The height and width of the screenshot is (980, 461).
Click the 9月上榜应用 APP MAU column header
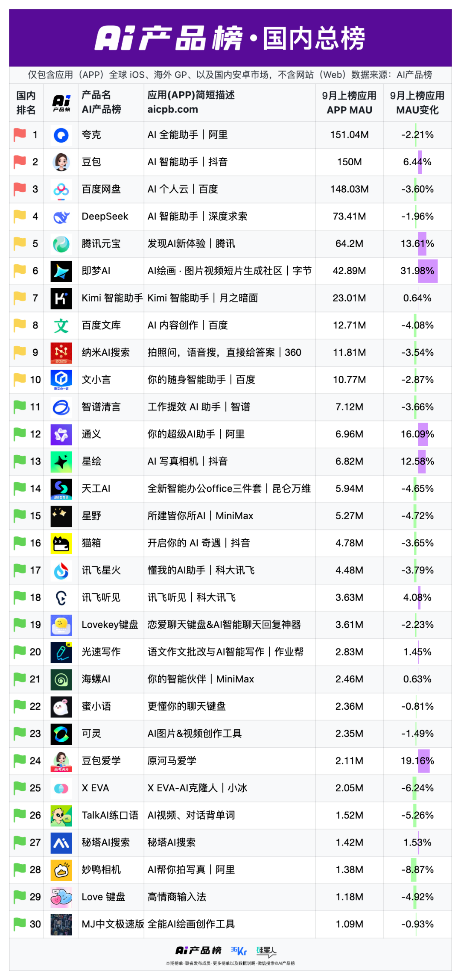pos(349,103)
